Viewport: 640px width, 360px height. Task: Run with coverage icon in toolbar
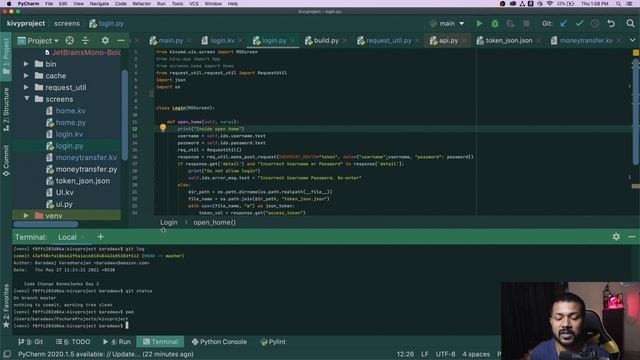(510, 24)
